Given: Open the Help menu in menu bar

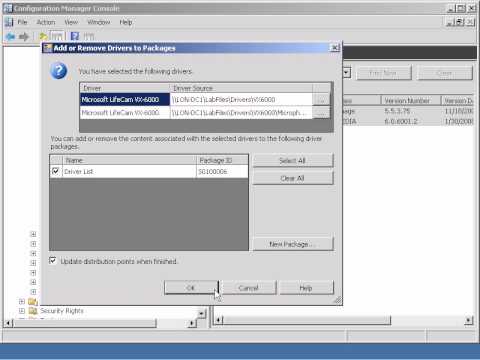Looking at the screenshot, I should 126,22.
